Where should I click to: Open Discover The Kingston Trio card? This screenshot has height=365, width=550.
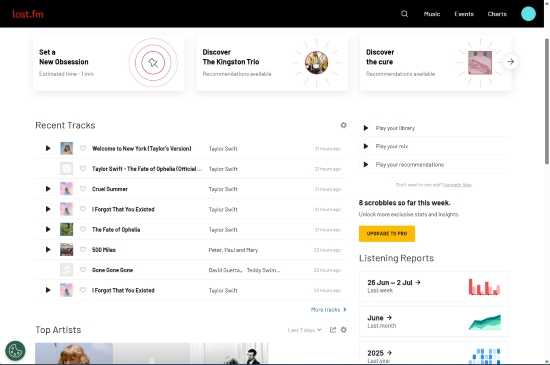[272, 63]
